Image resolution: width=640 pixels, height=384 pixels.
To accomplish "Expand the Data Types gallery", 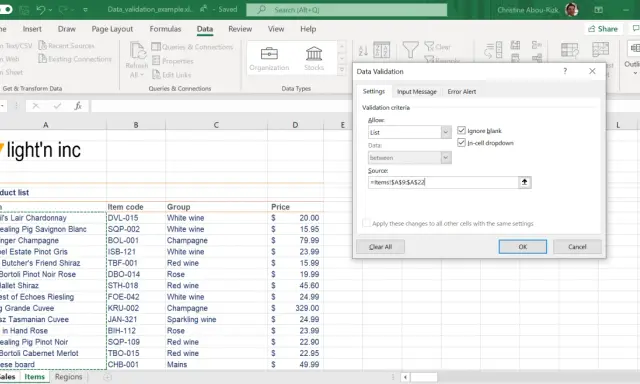I will (342, 70).
